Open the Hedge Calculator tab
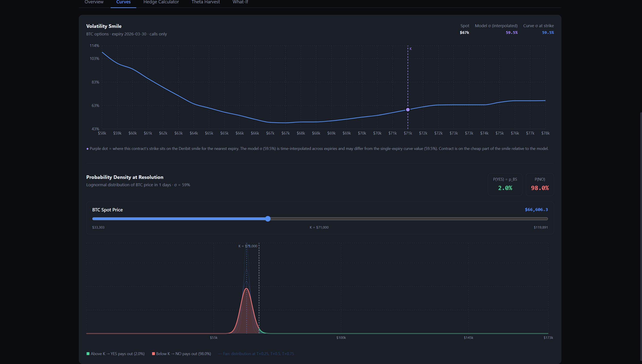This screenshot has height=364, width=642. (161, 2)
